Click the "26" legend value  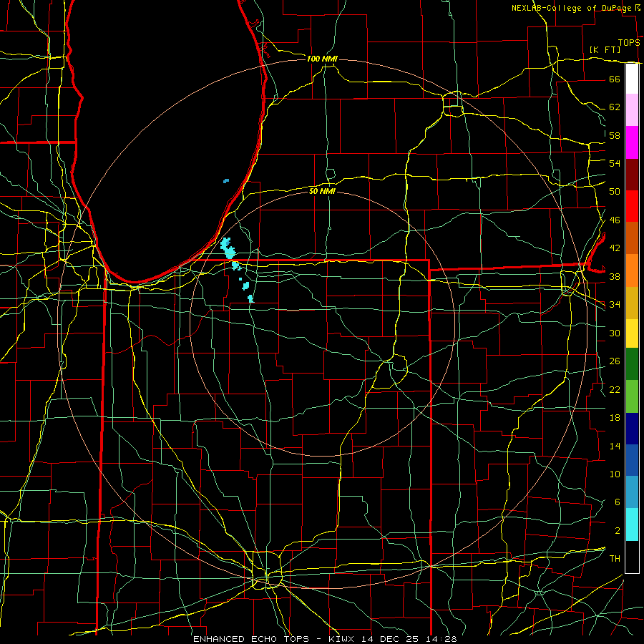(615, 361)
